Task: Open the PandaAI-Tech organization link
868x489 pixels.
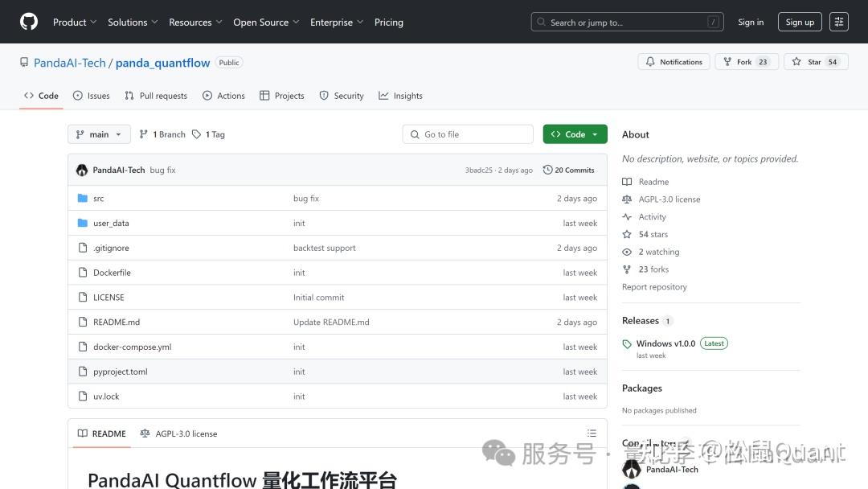Action: 70,63
